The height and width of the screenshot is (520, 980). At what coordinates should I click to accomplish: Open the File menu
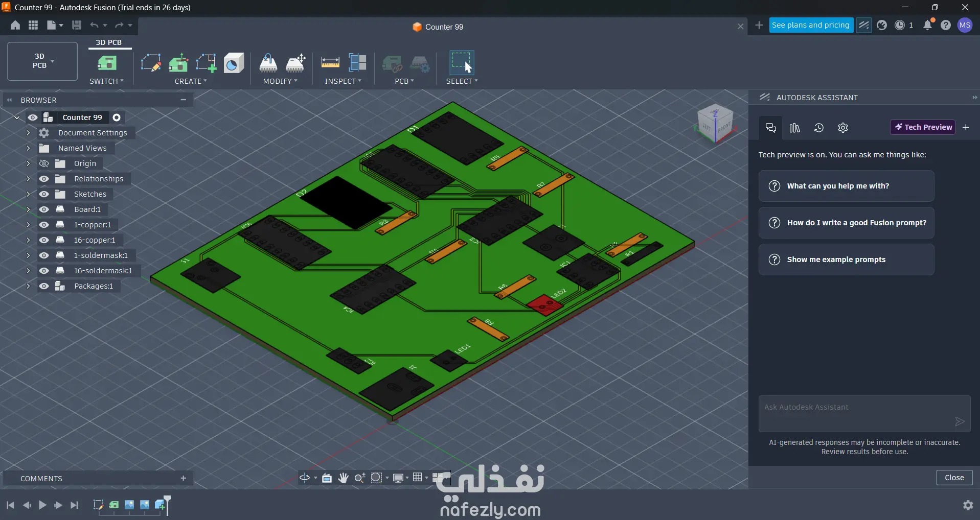pos(54,26)
